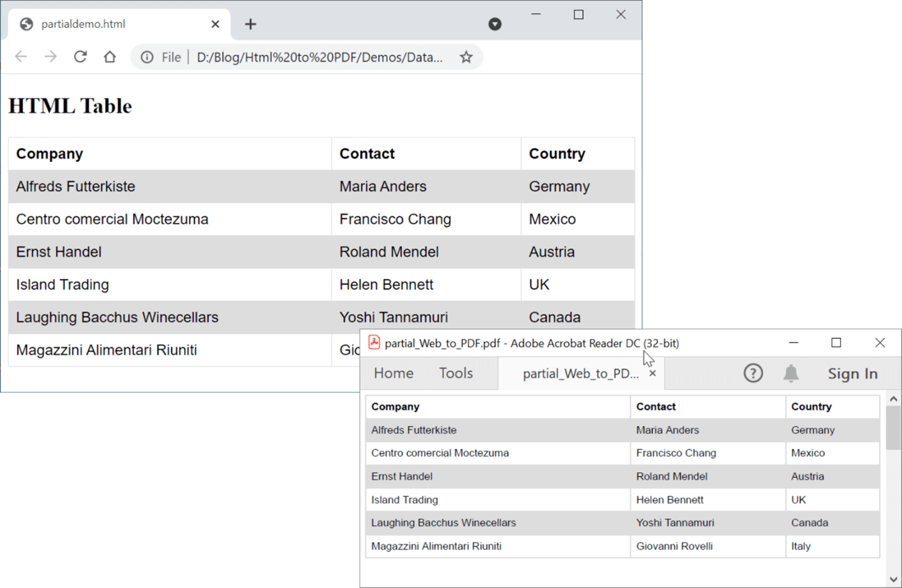Switch to Acrobat Home tab

[x=394, y=373]
